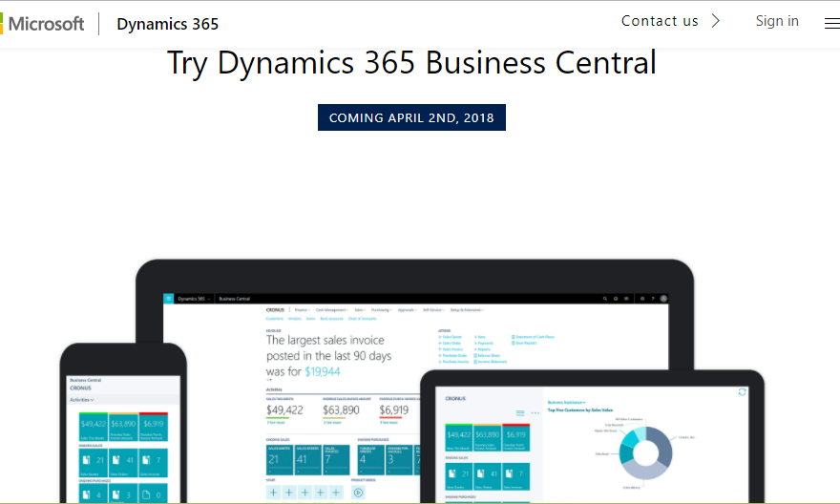The width and height of the screenshot is (840, 504).
Task: Click the donut chart in the laptop mockup
Action: (x=645, y=453)
